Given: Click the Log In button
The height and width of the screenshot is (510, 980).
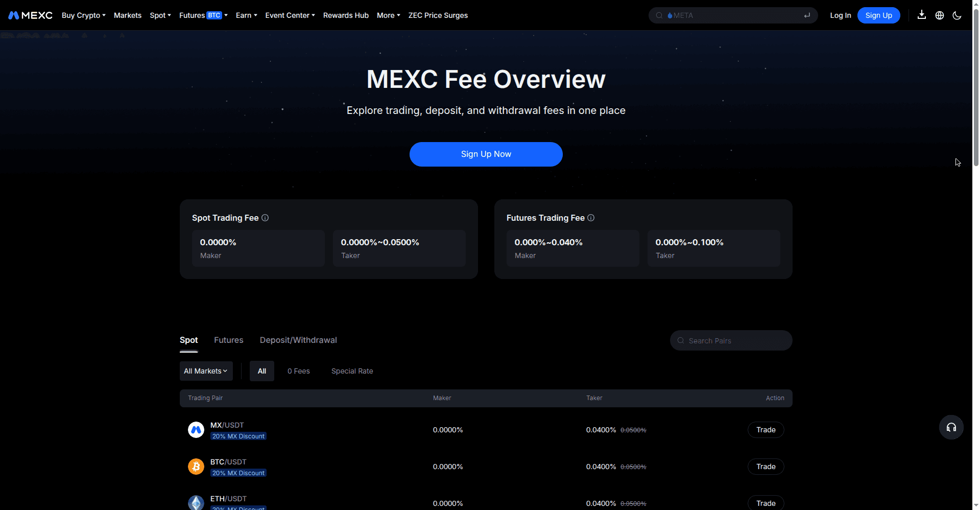Looking at the screenshot, I should tap(841, 15).
